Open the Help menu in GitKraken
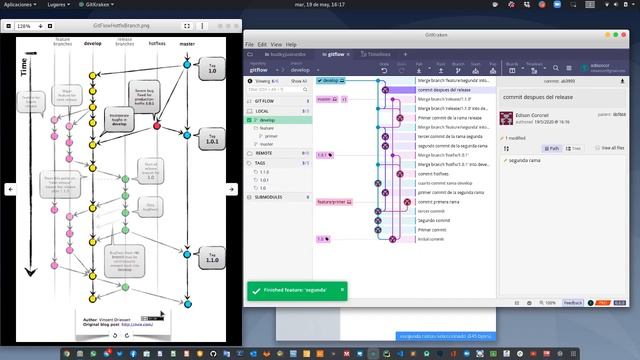 pos(291,44)
